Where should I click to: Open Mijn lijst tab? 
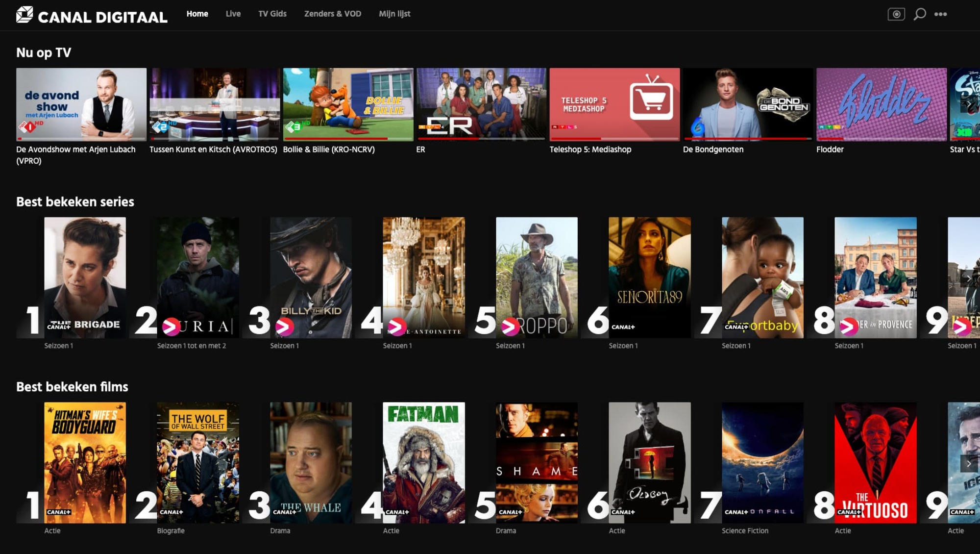[394, 14]
